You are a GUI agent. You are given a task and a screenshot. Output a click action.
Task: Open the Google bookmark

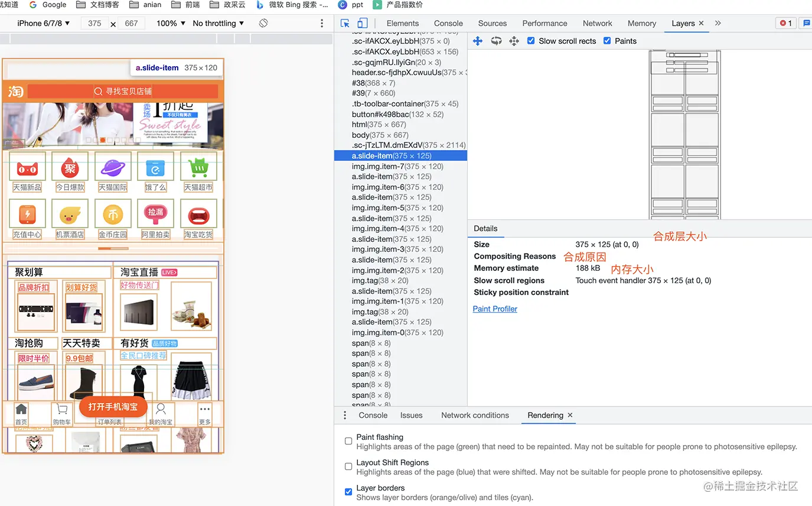pos(47,5)
